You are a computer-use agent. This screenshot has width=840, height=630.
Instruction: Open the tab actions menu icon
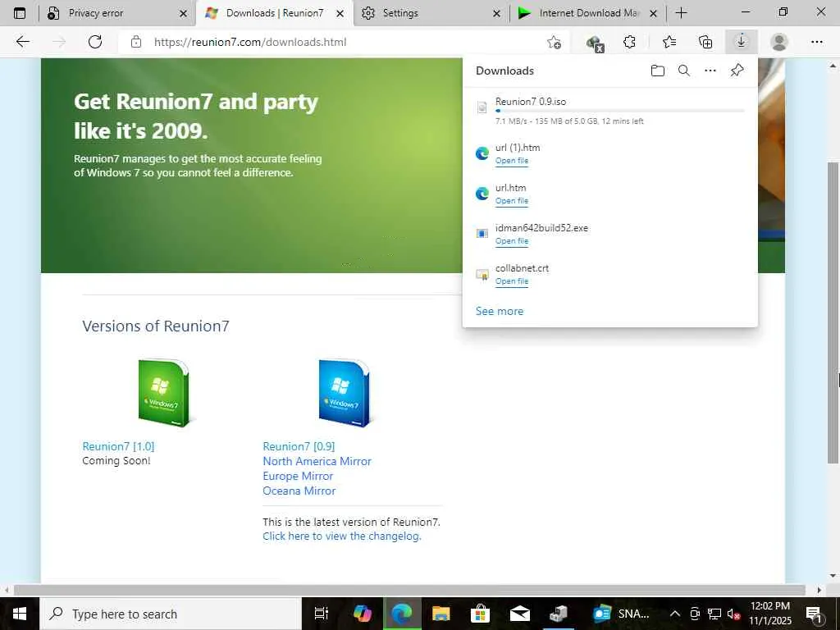click(x=20, y=13)
